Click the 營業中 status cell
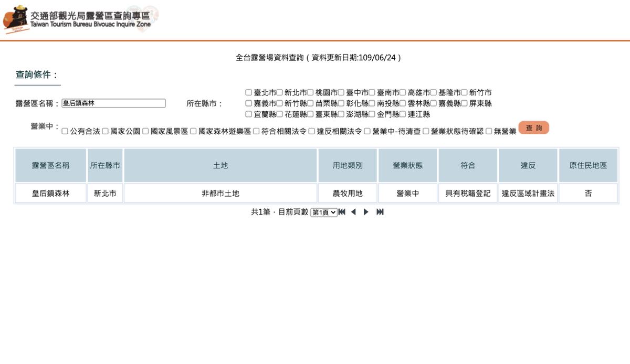The height and width of the screenshot is (364, 630). pyautogui.click(x=408, y=193)
